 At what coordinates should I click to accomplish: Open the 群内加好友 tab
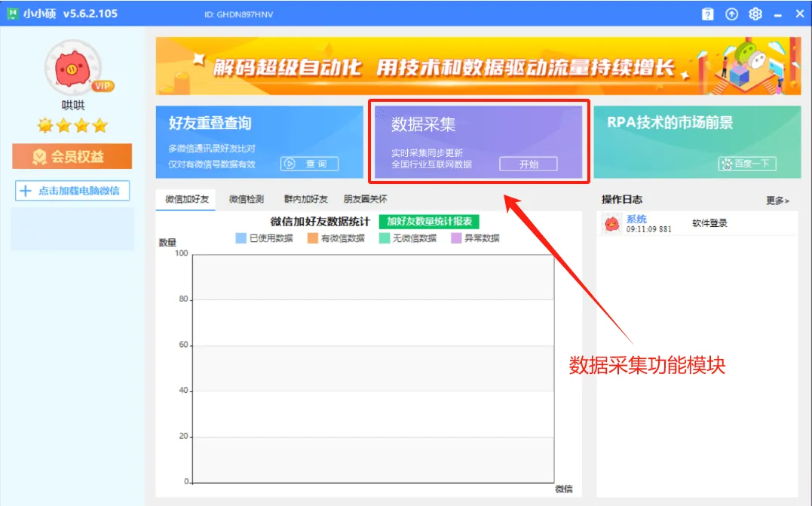pos(305,199)
